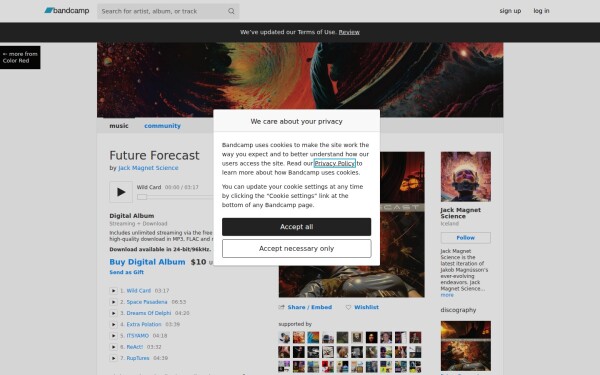Play track 4 Extra Polation
Image resolution: width=600 pixels, height=375 pixels.
113,324
